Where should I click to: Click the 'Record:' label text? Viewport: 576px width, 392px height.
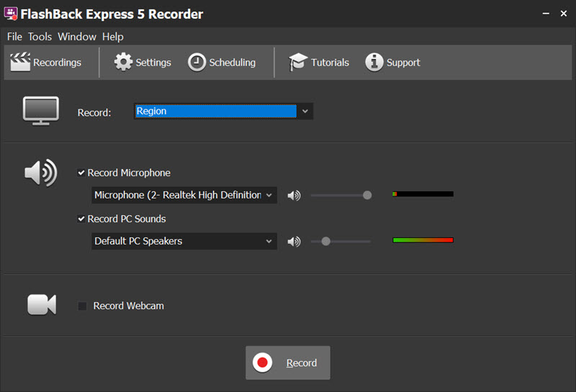pos(94,113)
